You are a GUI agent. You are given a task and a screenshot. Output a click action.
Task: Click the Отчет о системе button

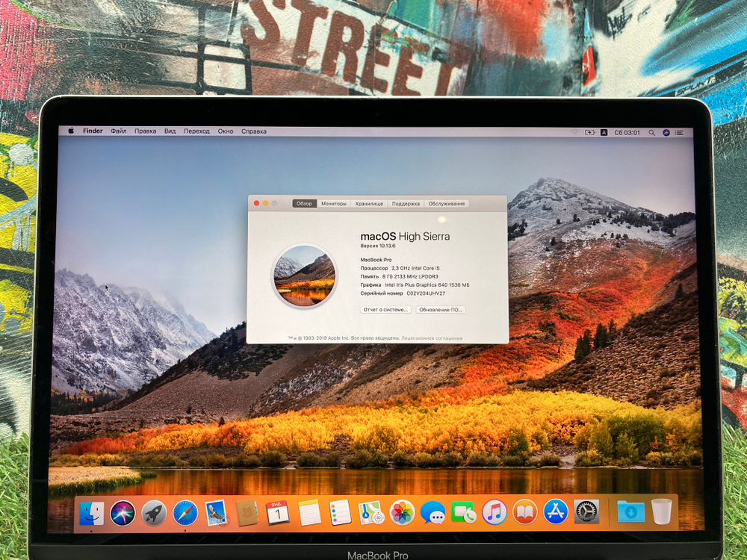pos(387,309)
